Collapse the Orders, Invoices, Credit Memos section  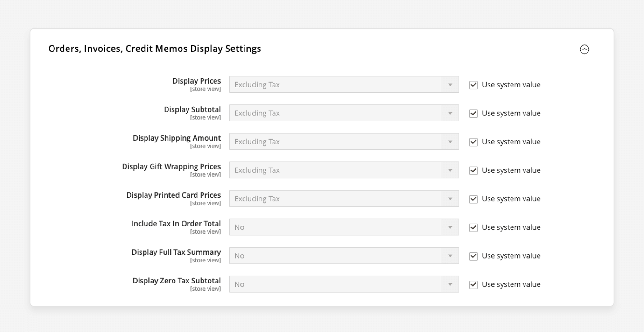click(x=584, y=49)
